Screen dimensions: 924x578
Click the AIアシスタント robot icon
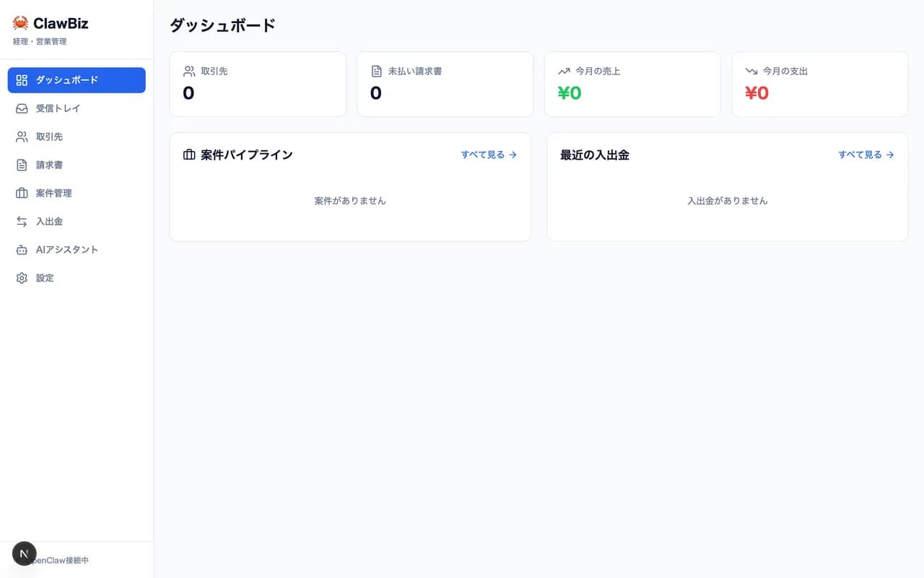tap(22, 249)
